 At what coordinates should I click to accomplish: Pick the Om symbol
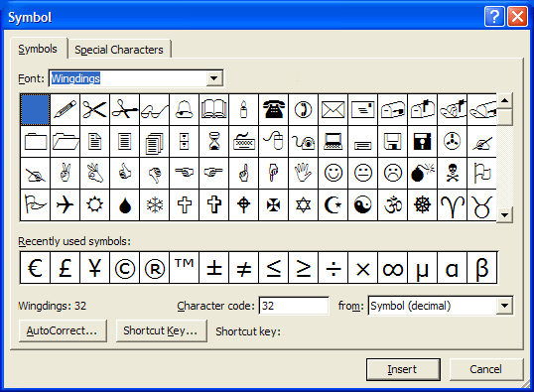(393, 205)
